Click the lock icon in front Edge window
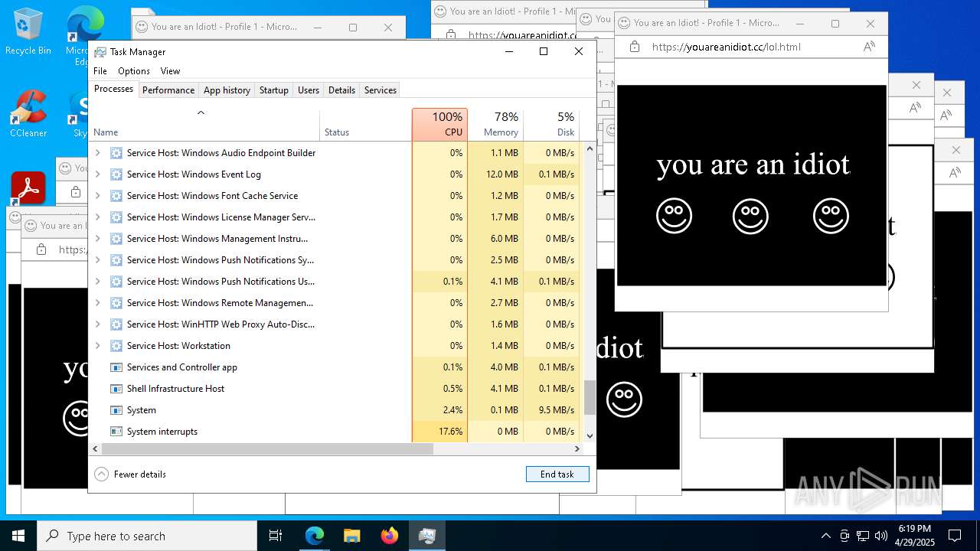The width and height of the screenshot is (980, 551). 635,47
